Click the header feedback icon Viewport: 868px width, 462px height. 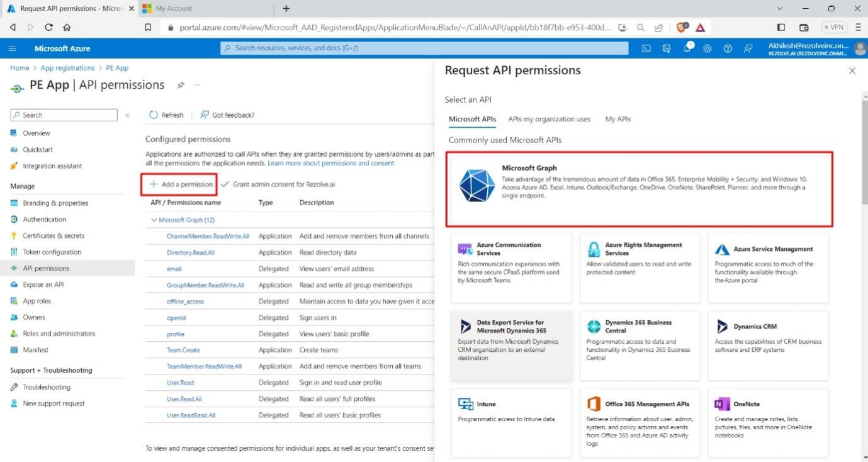click(748, 48)
